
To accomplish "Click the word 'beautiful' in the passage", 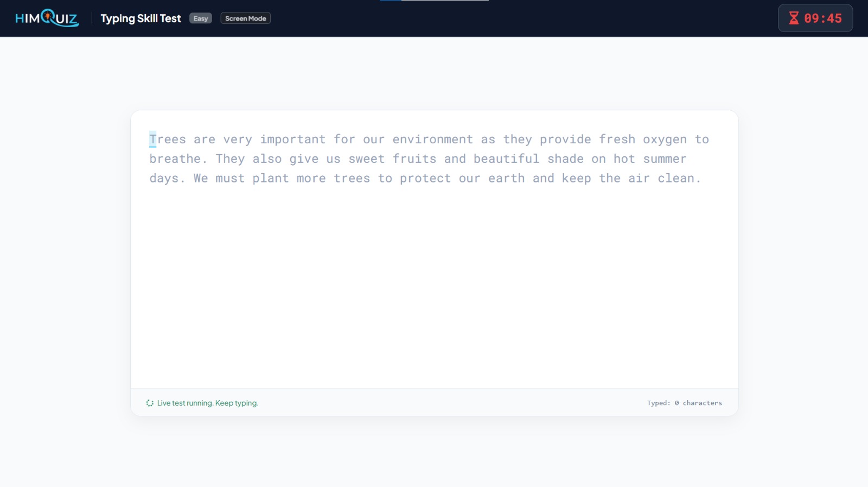I will [x=507, y=159].
